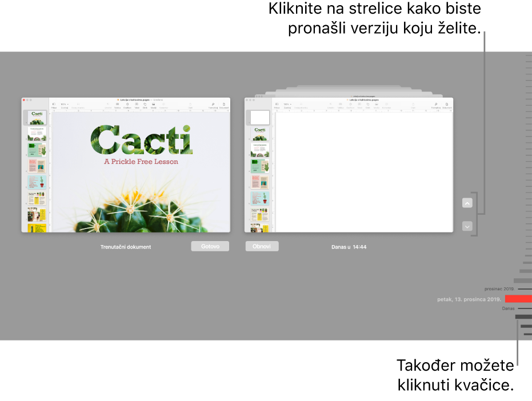Image resolution: width=532 pixels, height=401 pixels.
Task: Click the dark tick mark just below Danas
Action: click(523, 317)
